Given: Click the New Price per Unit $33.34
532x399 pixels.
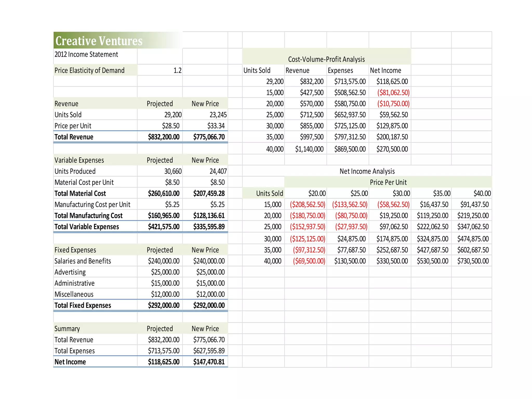Looking at the screenshot, I should (x=216, y=126).
